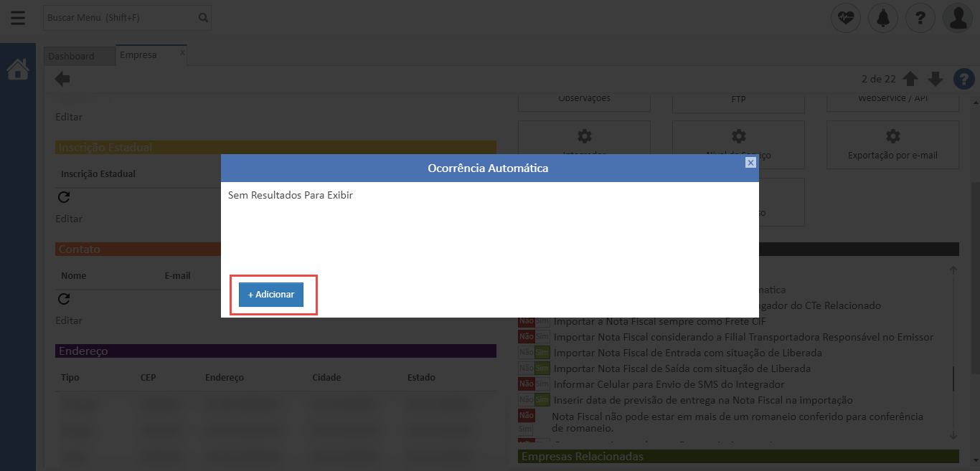Close the Ocorrência Automática dialog
The height and width of the screenshot is (471, 980).
pos(750,163)
